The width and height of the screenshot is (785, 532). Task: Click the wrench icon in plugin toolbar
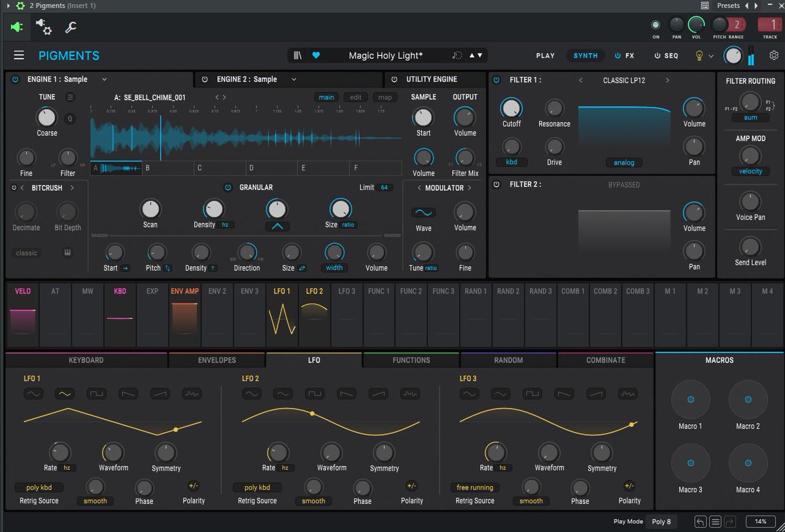pos(71,27)
